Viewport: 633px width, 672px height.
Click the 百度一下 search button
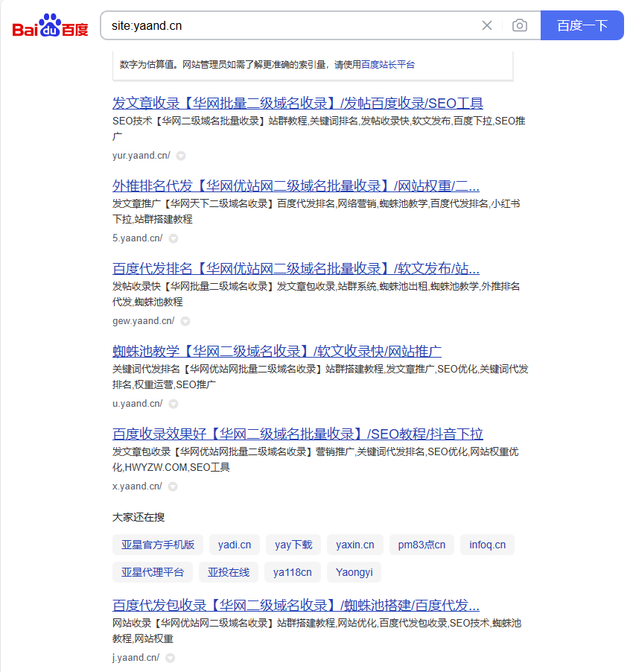(x=582, y=25)
